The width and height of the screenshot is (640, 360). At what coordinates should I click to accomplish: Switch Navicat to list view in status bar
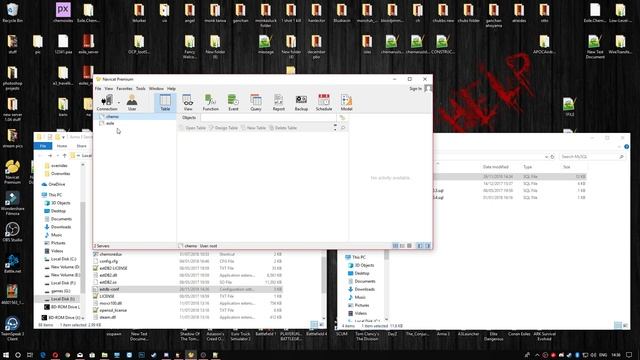(x=395, y=246)
